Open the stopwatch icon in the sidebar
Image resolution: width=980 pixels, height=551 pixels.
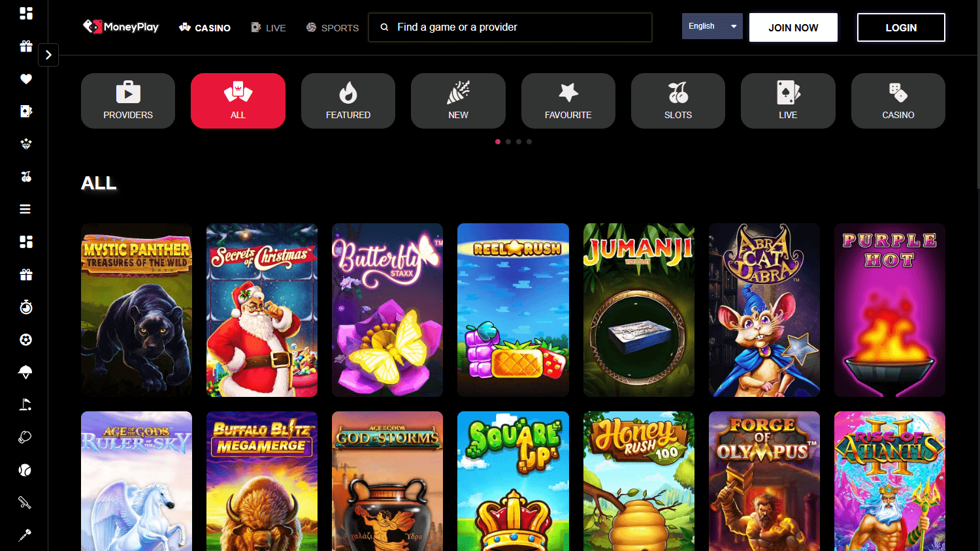click(25, 307)
